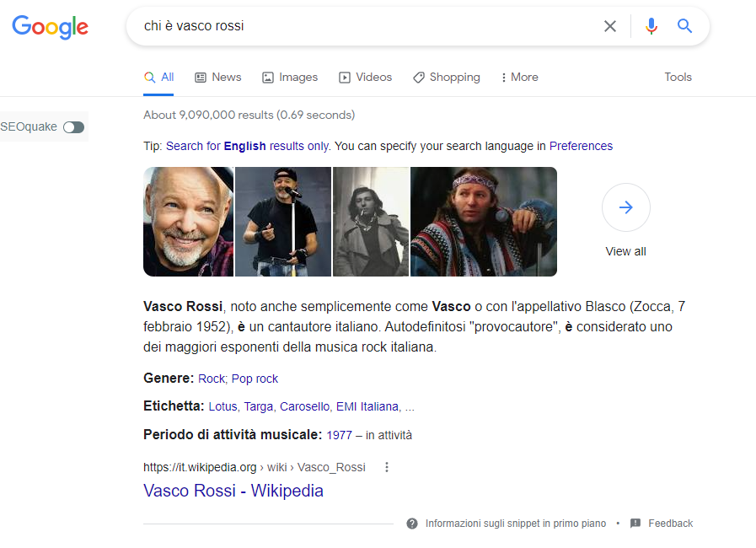
Task: Click the question mark snippet info icon
Action: click(412, 524)
